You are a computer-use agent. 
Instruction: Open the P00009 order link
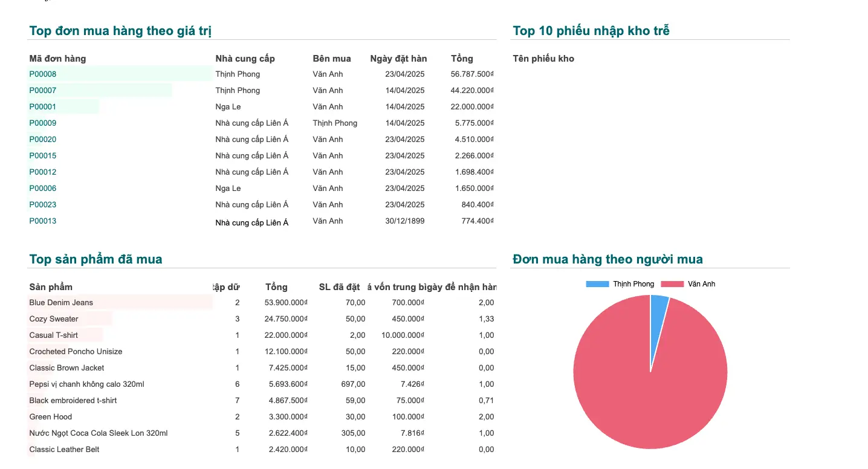[43, 123]
